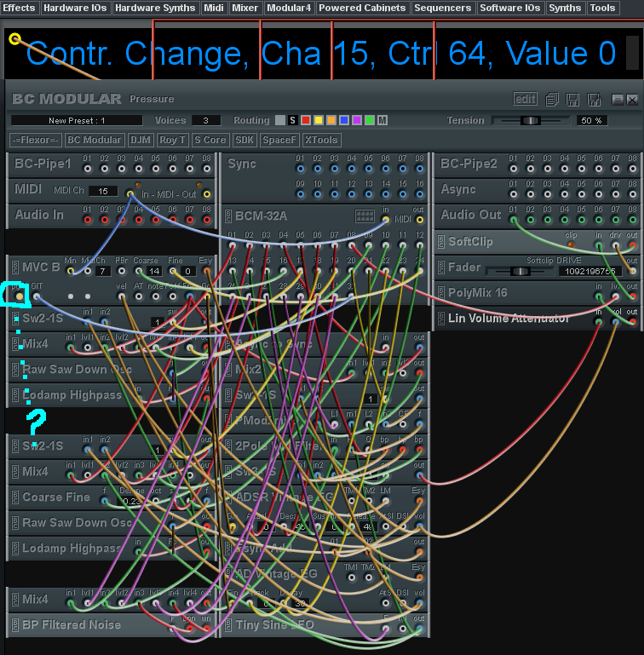Open the Sequencers menu
This screenshot has height=655, width=644.
pos(442,8)
